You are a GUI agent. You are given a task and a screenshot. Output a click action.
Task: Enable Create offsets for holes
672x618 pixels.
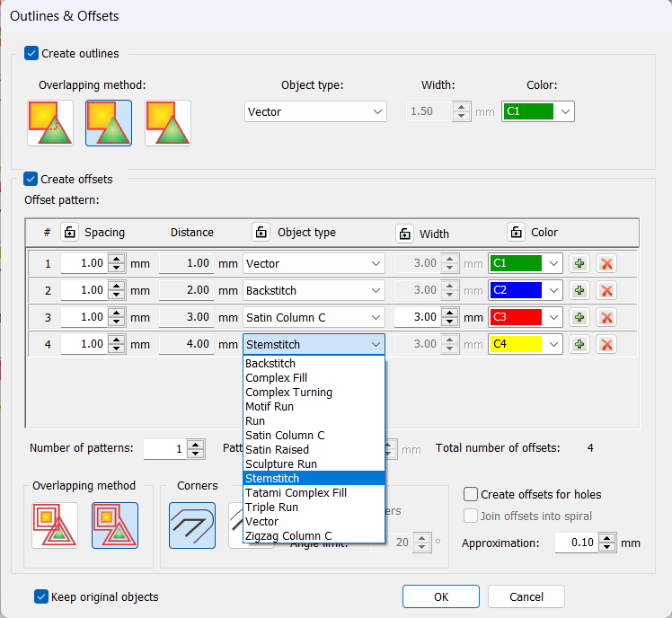pos(471,494)
